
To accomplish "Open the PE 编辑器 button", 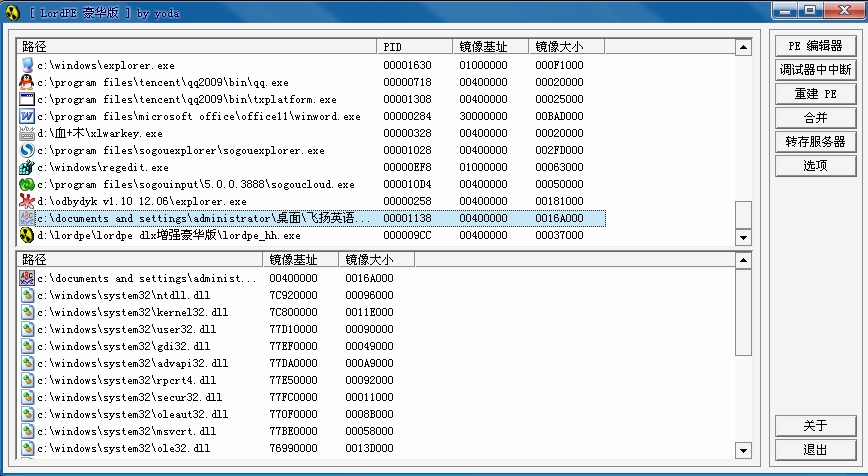I will pos(815,46).
